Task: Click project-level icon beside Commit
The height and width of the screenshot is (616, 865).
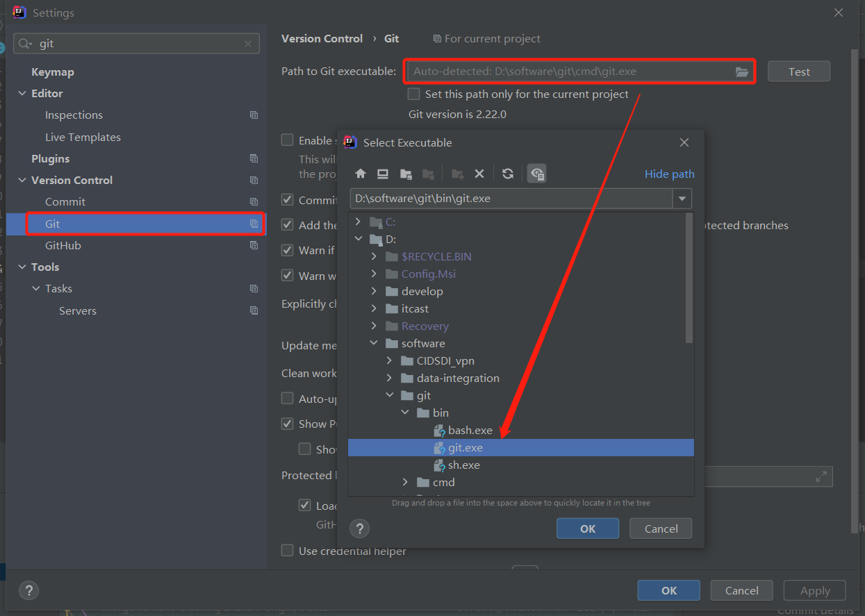Action: (x=254, y=202)
